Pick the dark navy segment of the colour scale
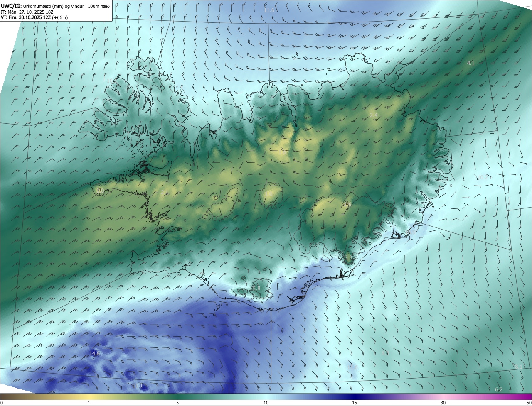532x406 pixels. tap(355, 396)
